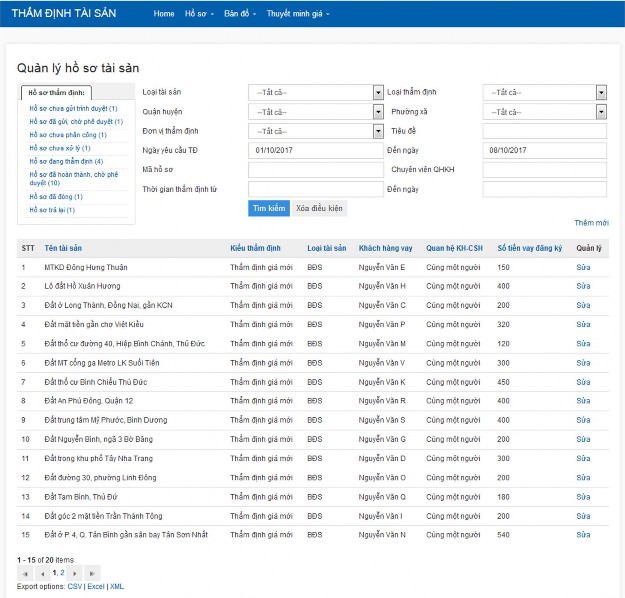Click the next page arrow in pagination

(x=76, y=573)
